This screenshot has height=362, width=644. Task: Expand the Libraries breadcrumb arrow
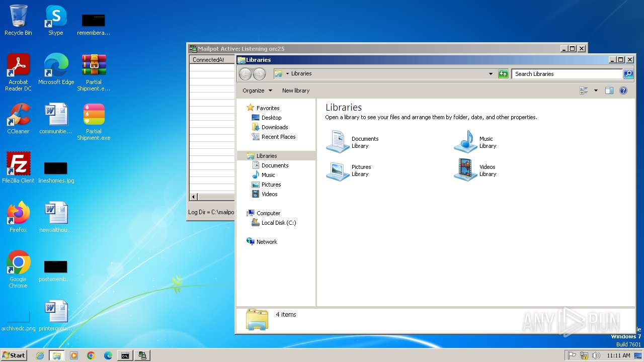pos(287,74)
